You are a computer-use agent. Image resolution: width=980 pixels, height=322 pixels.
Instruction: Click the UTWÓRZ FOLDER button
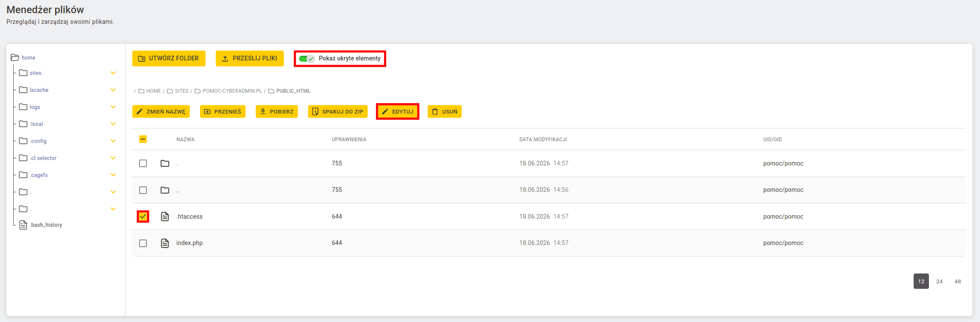coord(169,58)
